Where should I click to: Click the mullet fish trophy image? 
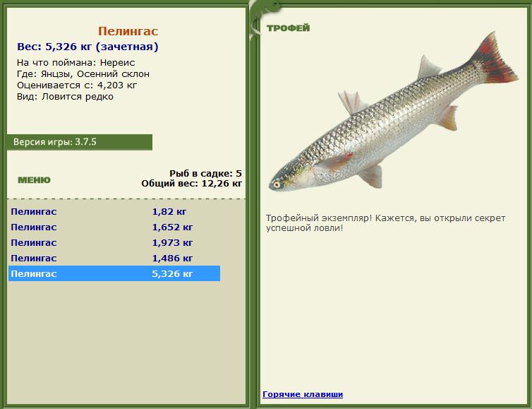point(394,112)
